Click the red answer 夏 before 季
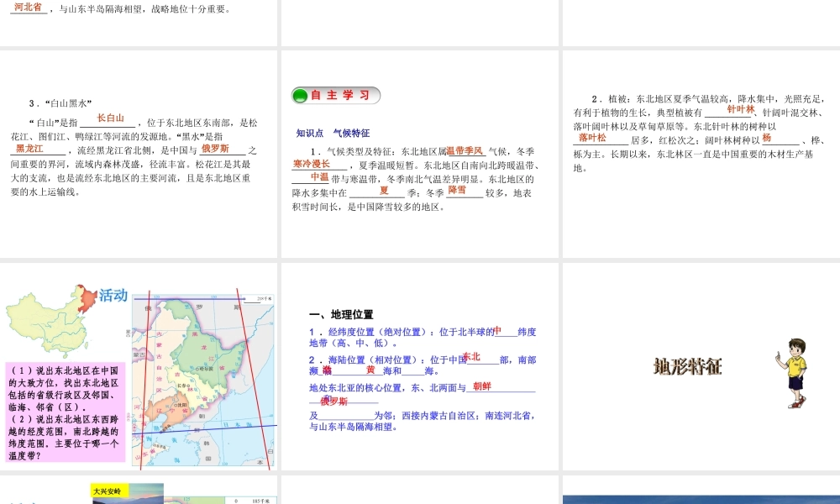The height and width of the screenshot is (504, 840). coord(384,190)
